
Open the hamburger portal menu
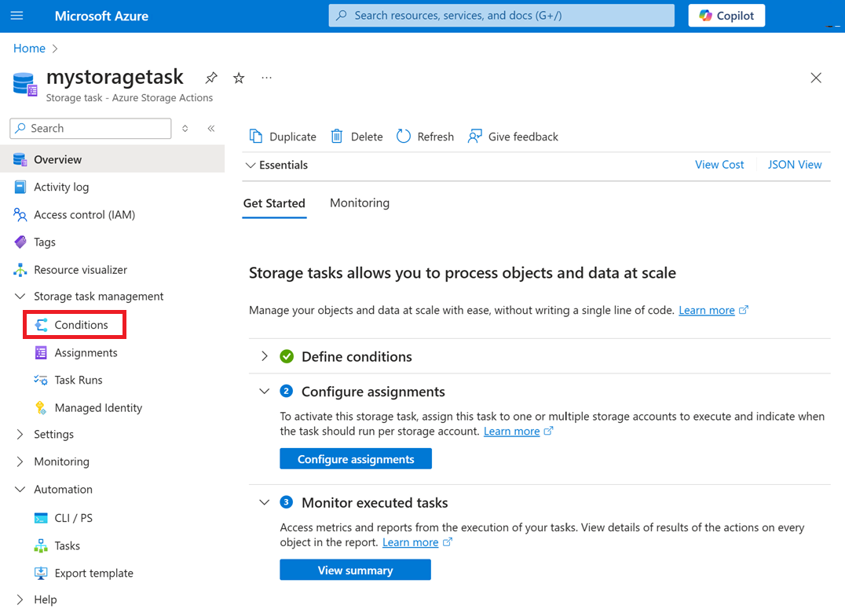tap(16, 16)
